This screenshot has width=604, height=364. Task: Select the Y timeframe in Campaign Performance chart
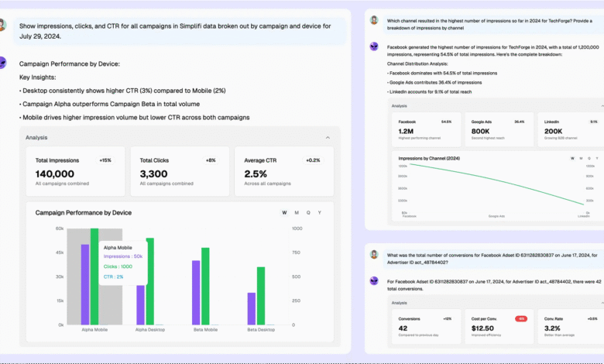pyautogui.click(x=319, y=213)
